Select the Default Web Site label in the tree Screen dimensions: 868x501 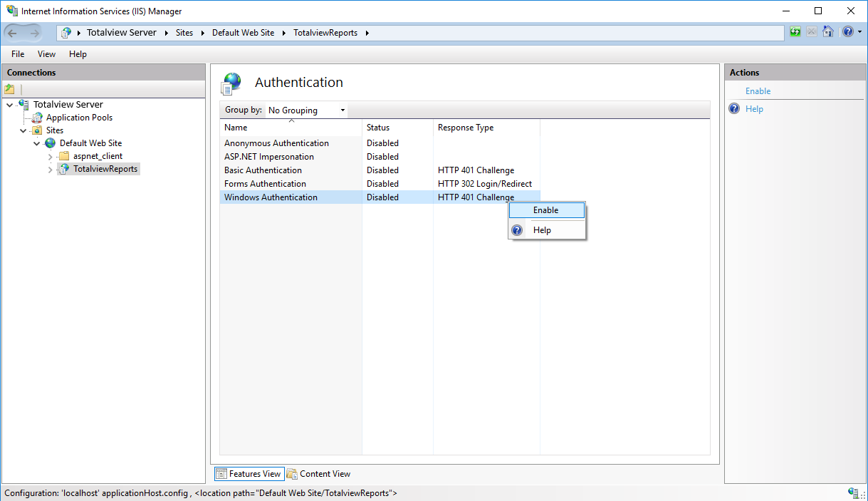[90, 143]
